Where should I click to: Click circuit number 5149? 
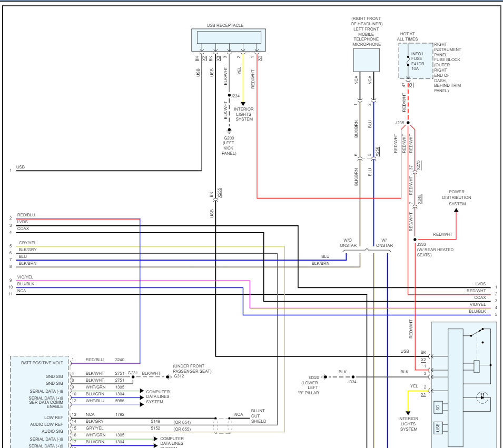(155, 421)
